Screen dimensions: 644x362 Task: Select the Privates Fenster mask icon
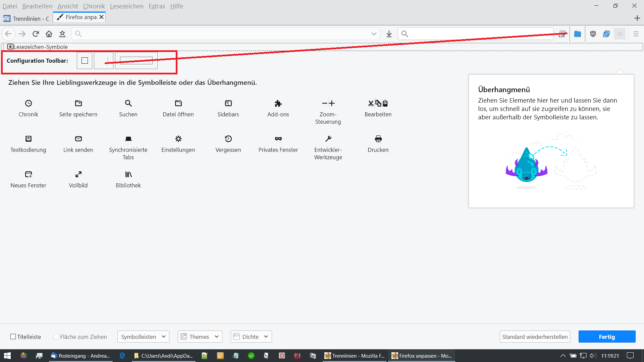click(x=278, y=139)
